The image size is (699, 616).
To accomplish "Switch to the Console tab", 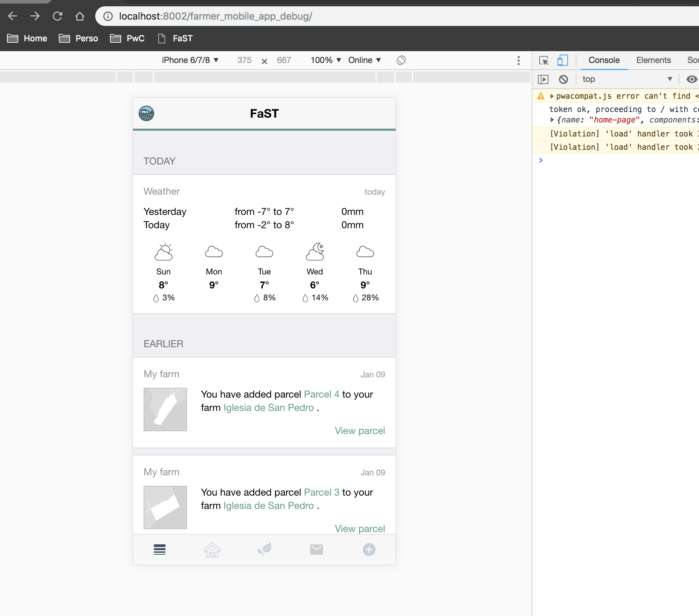I will pyautogui.click(x=604, y=60).
